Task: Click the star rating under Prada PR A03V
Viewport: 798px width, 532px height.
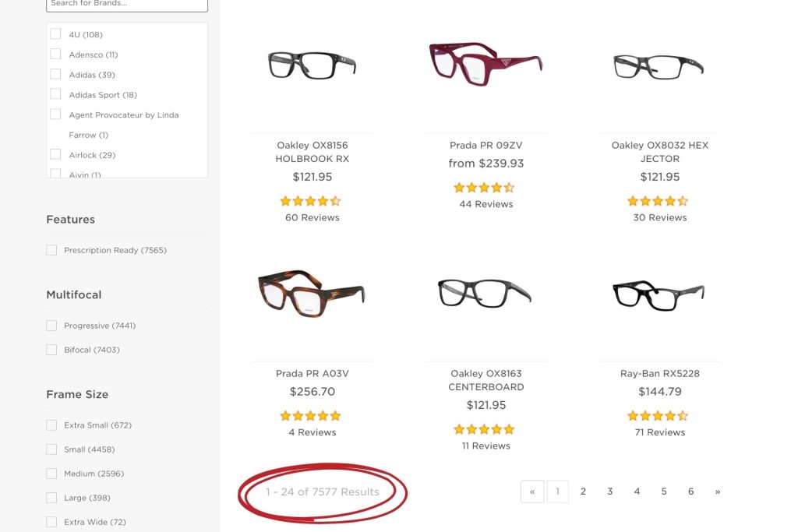Action: [310, 415]
